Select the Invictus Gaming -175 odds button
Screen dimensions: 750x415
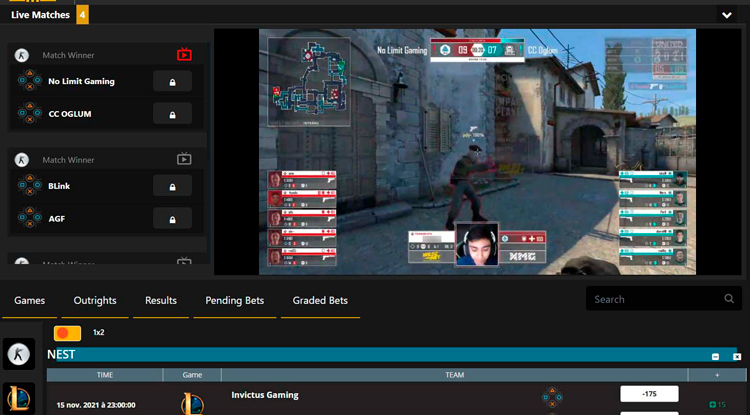[649, 394]
